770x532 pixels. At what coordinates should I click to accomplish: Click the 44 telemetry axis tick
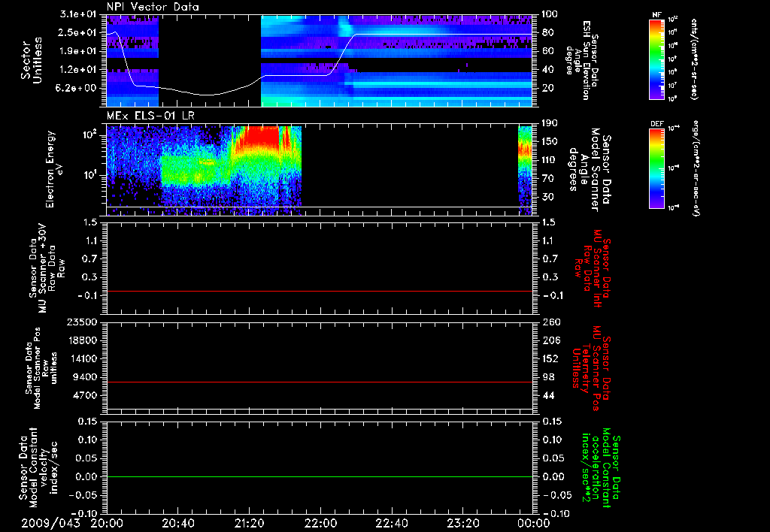click(548, 395)
